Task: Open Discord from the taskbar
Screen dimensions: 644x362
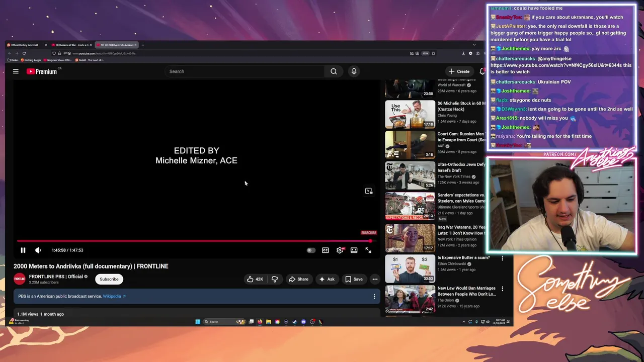Action: click(x=303, y=322)
